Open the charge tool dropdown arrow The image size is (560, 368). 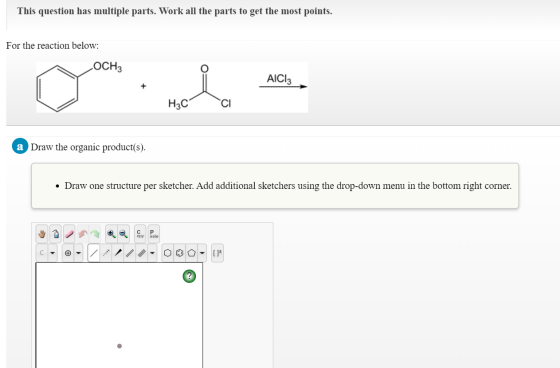coord(79,253)
